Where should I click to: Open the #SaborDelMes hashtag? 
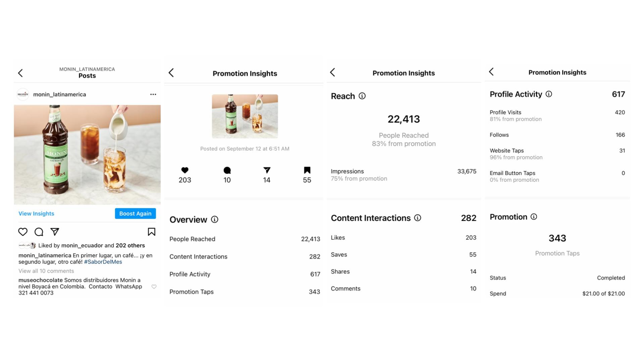point(103,262)
